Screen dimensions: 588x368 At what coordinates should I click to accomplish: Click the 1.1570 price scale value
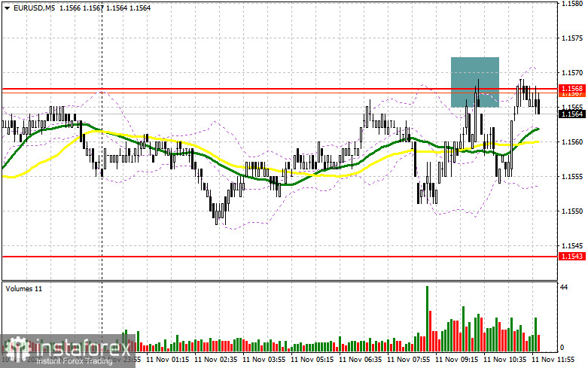[x=572, y=73]
